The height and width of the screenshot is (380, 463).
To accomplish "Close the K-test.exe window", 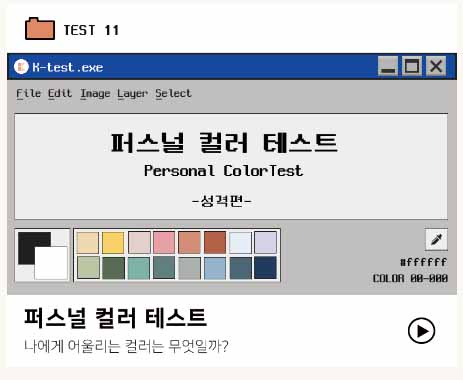I will [436, 66].
